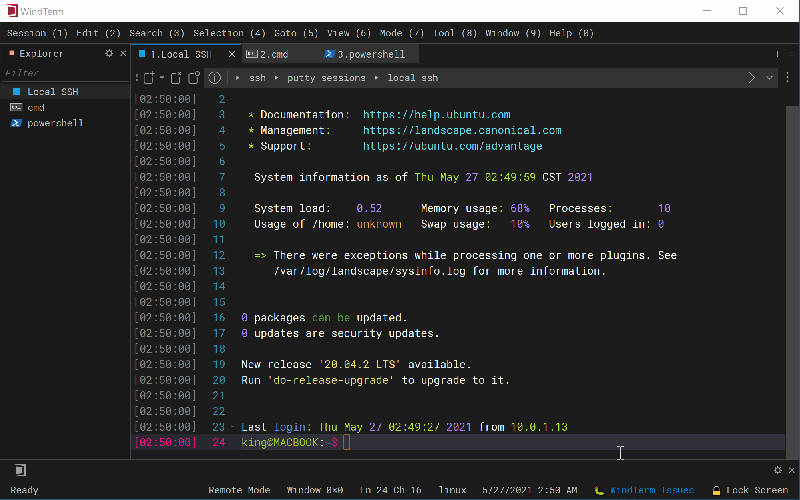
Task: Open the Help menu
Action: (571, 33)
